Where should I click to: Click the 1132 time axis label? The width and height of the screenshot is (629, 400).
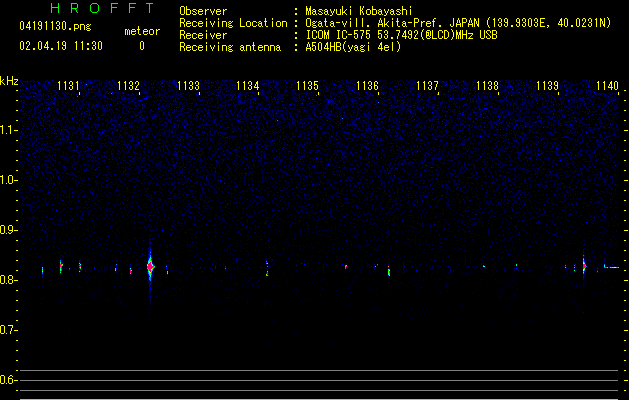point(128,86)
